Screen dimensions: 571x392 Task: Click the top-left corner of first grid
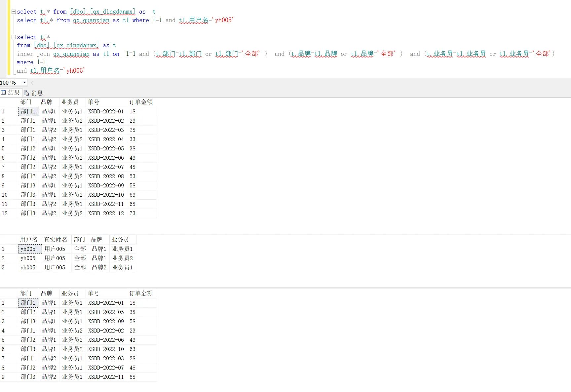point(9,102)
